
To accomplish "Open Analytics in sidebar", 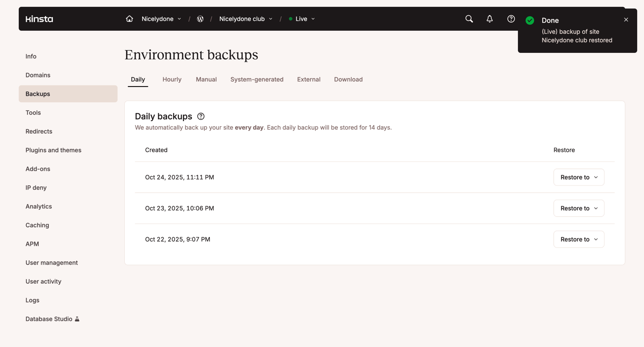I will [x=68, y=206].
